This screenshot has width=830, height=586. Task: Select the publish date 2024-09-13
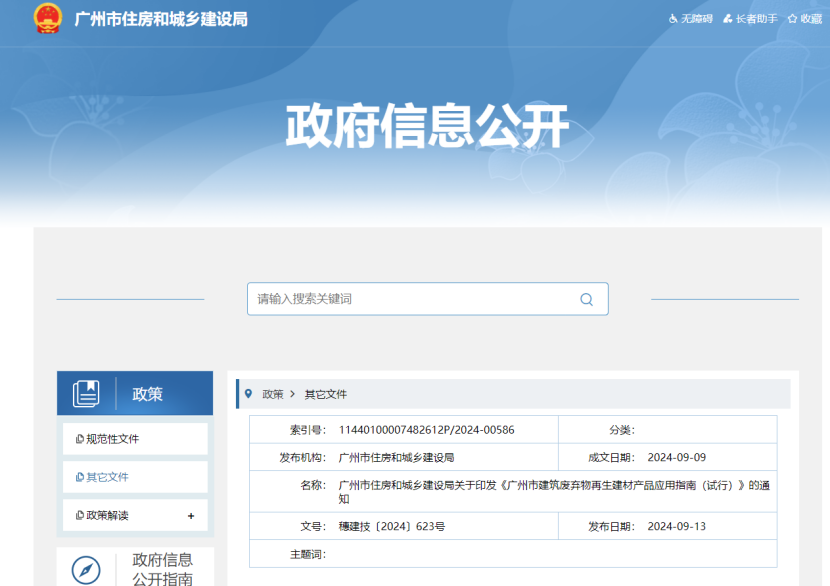point(676,526)
